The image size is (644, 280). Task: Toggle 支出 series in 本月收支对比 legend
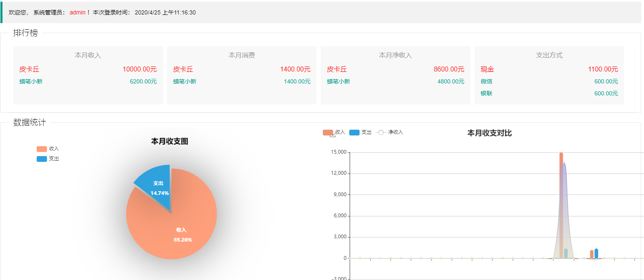pos(360,132)
